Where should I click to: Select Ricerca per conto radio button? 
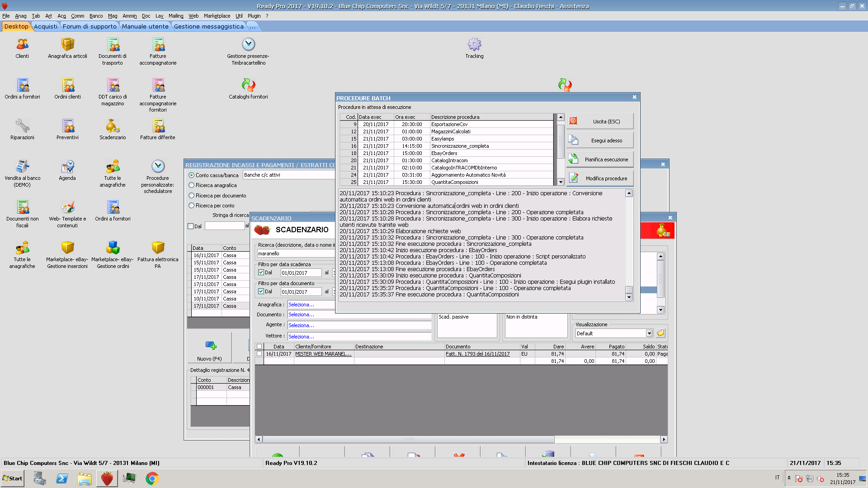click(191, 206)
